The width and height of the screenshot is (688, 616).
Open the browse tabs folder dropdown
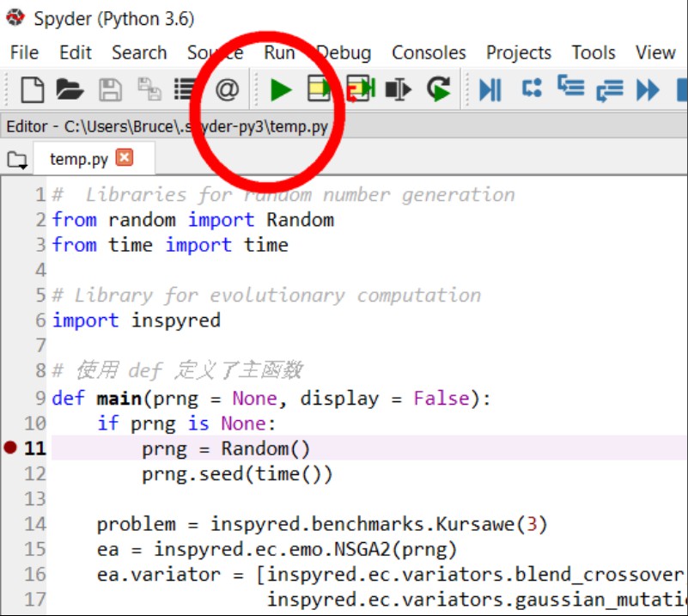pos(17,160)
